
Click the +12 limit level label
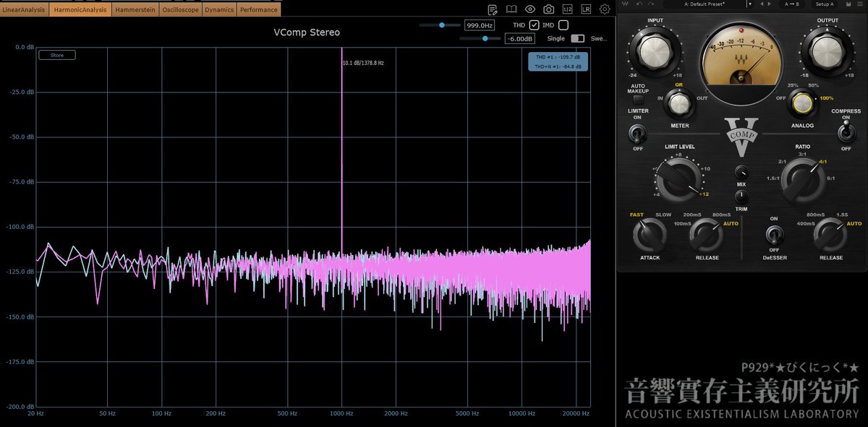click(x=704, y=194)
